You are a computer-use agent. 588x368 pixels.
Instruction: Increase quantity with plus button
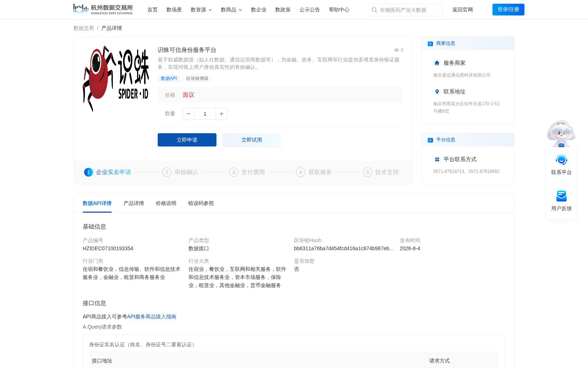tap(222, 114)
